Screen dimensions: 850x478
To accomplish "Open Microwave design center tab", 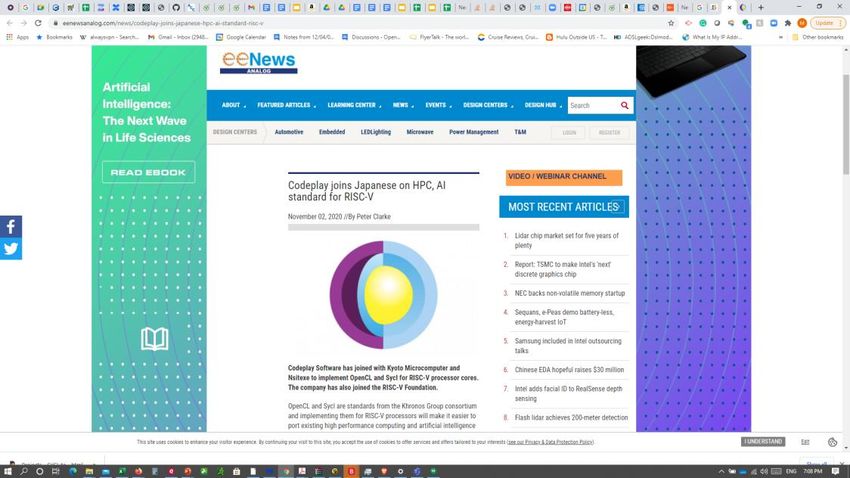I will click(x=420, y=132).
